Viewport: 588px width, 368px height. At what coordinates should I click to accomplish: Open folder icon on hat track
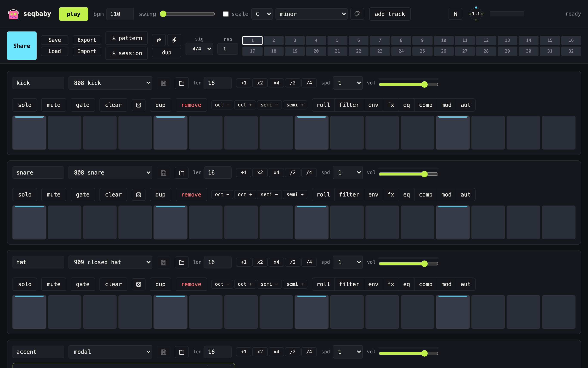pyautogui.click(x=182, y=262)
